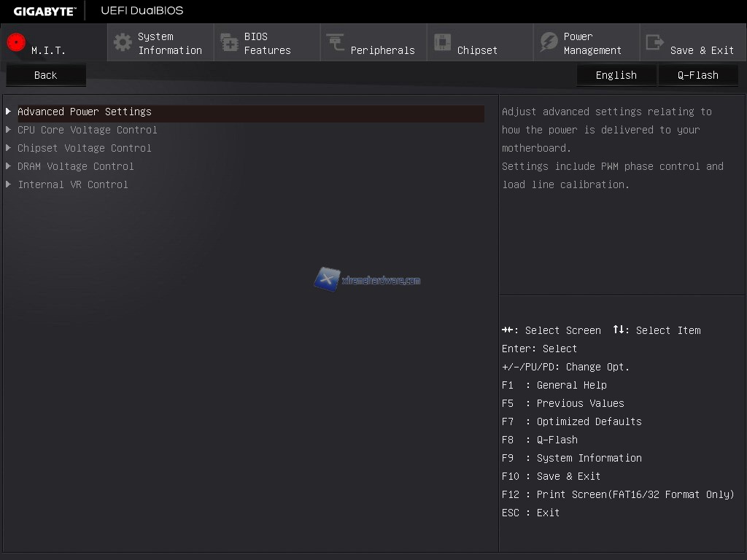747x560 pixels.
Task: Click the BIOS Features chip icon
Action: coord(229,42)
